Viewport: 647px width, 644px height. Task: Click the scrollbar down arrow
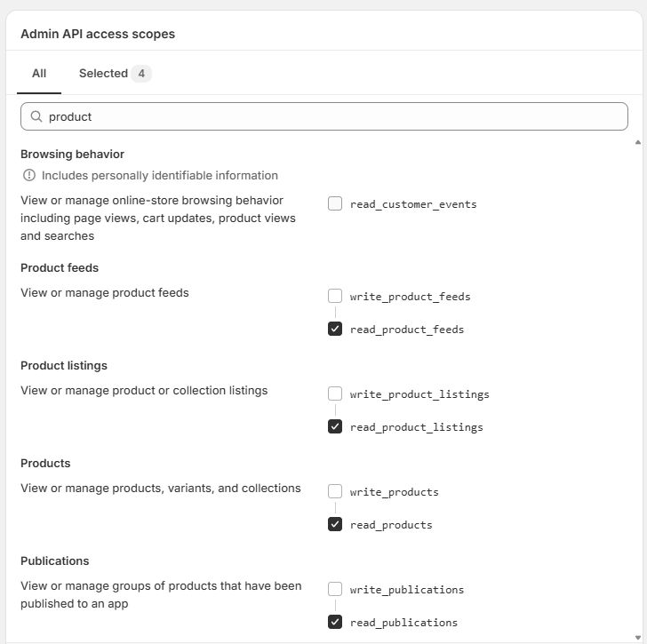tap(637, 636)
